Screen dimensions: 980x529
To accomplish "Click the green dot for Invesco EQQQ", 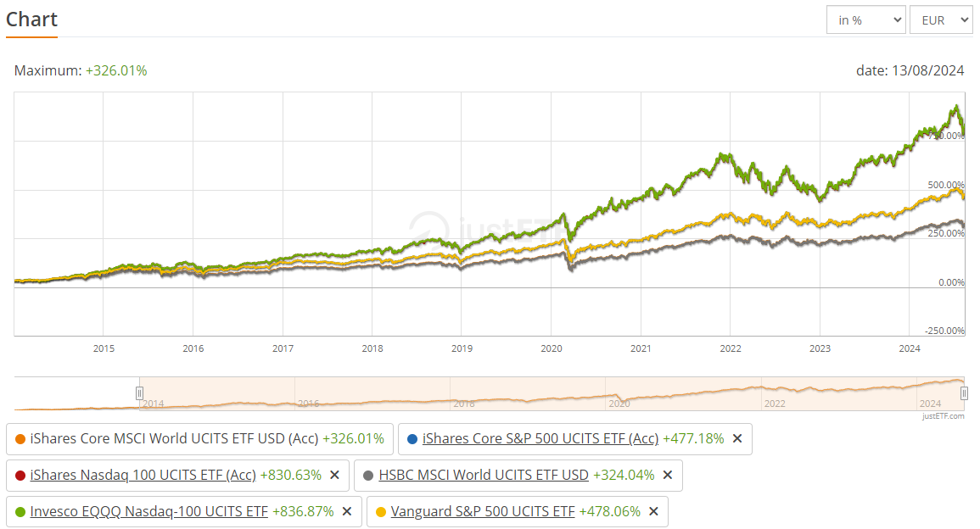I will 20,512.
